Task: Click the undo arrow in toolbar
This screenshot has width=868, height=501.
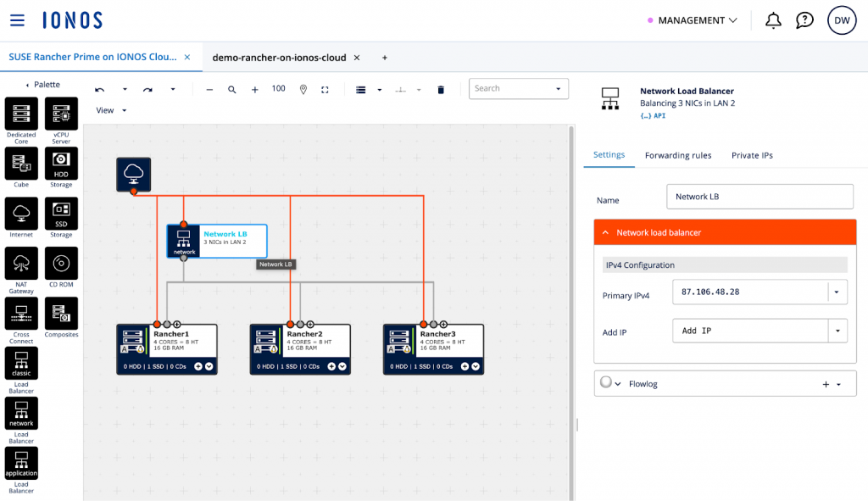Action: [x=100, y=89]
